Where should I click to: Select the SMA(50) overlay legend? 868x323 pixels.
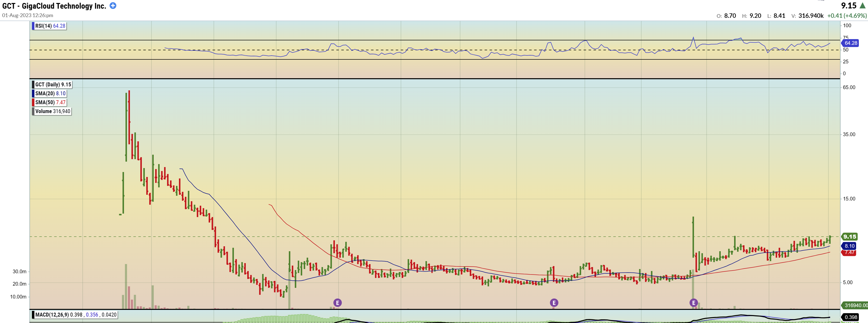(x=50, y=102)
